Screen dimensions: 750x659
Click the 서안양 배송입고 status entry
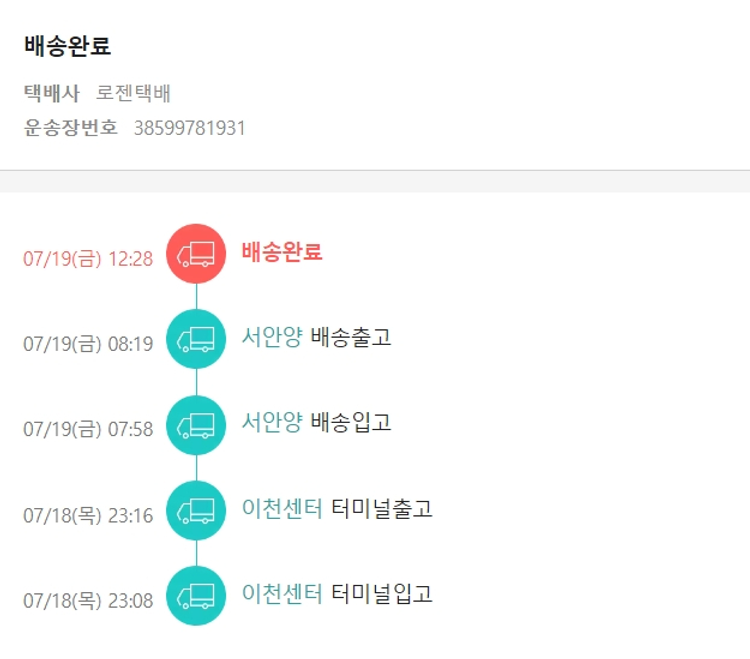pos(316,423)
